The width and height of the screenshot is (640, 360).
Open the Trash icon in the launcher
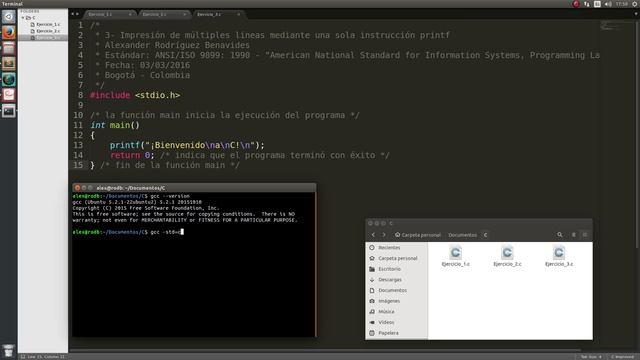[x=9, y=351]
